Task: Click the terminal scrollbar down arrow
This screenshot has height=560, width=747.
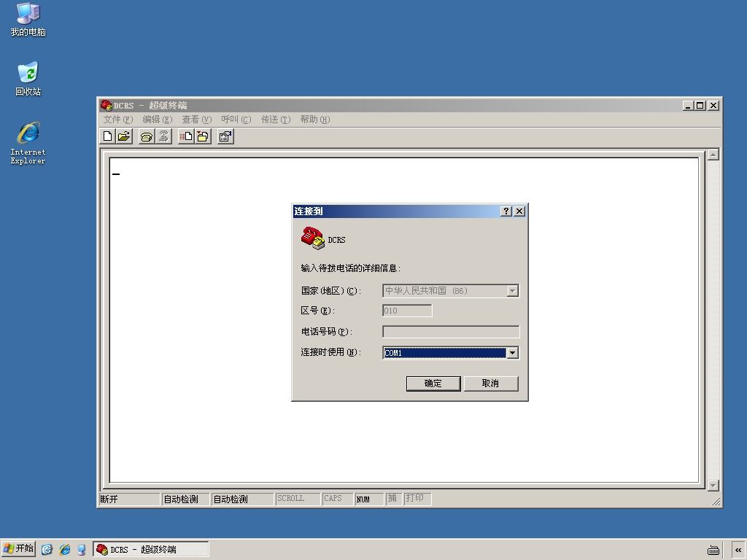Action: [x=713, y=485]
